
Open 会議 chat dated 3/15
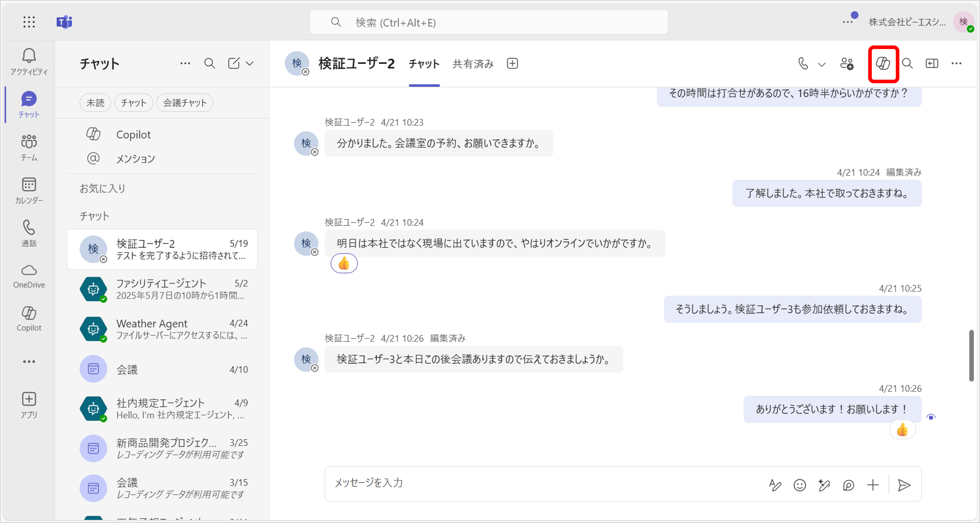click(x=162, y=488)
